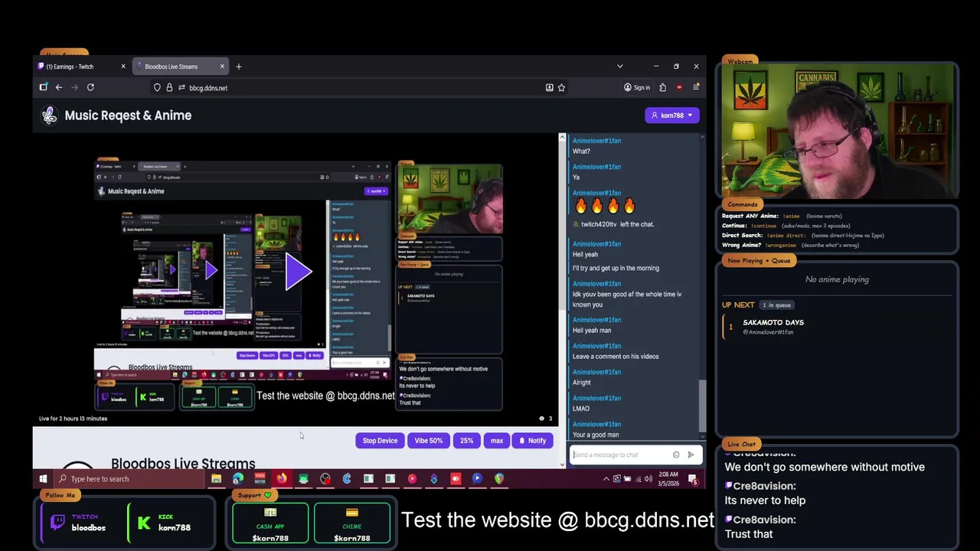Open the Firefox hamburger application menu
Viewport: 980px width, 551px height.
pos(696,87)
